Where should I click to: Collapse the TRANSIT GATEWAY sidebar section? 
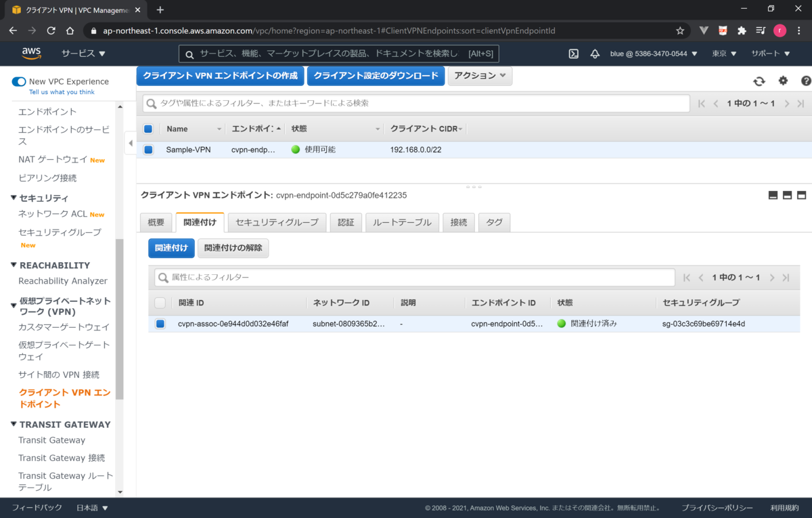[x=14, y=425]
